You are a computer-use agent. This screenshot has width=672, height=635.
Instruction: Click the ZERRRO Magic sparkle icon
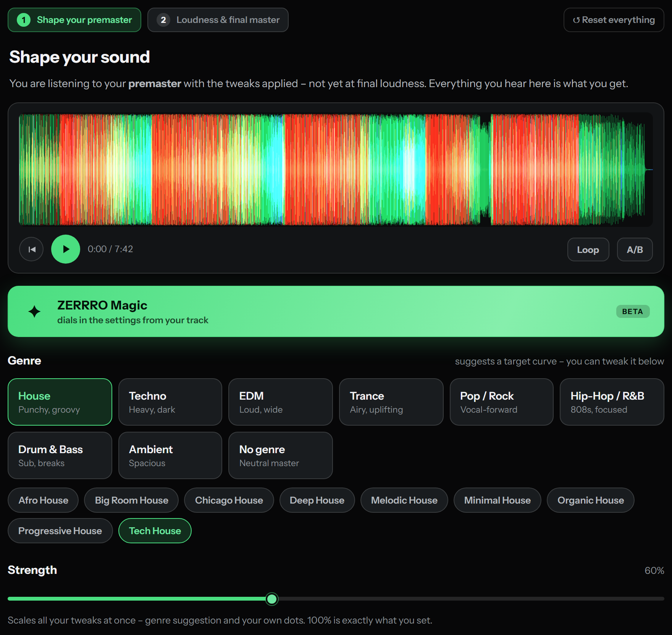pos(34,311)
